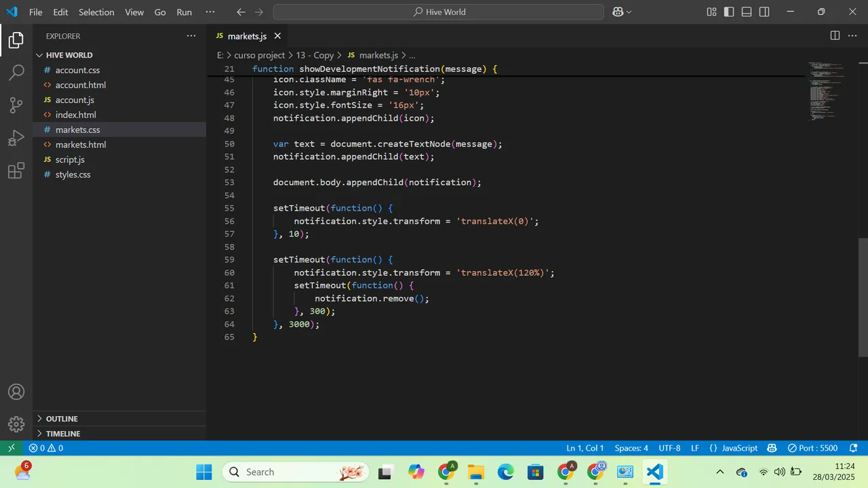Click Ln 1, Col 1 cursor position

(x=585, y=448)
